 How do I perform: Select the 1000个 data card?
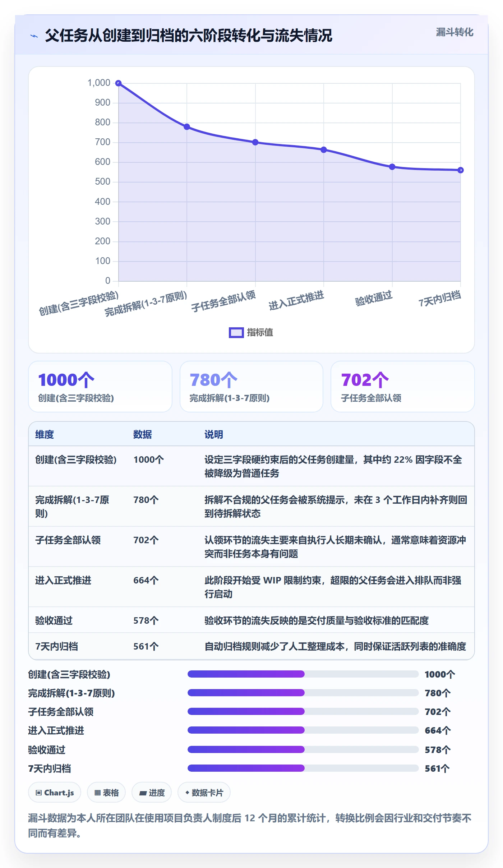coord(100,387)
